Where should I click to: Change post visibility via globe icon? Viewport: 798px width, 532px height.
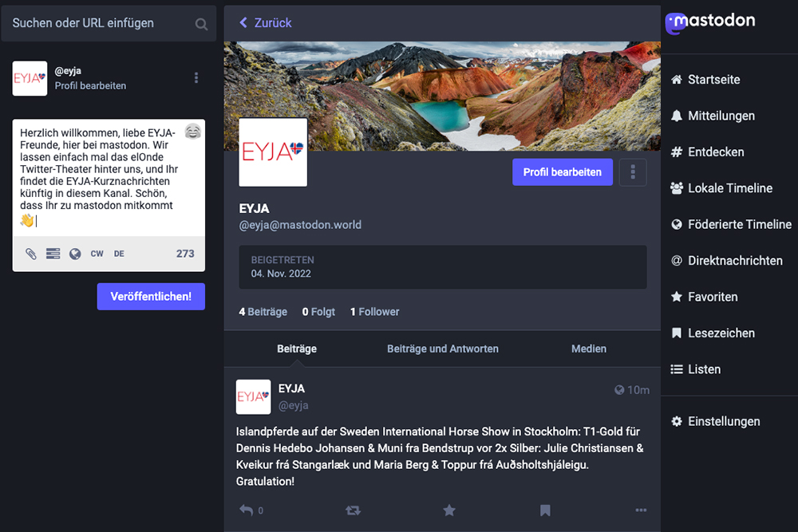(75, 254)
